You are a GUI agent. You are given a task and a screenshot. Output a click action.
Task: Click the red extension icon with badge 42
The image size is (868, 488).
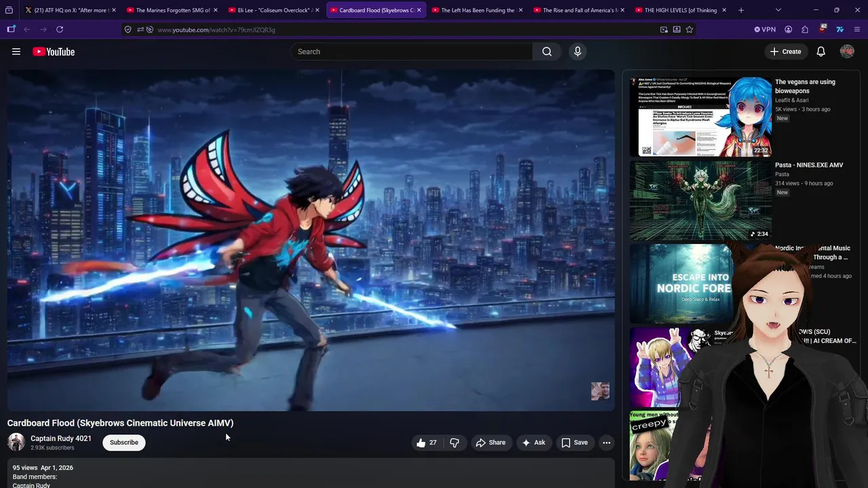click(x=823, y=29)
